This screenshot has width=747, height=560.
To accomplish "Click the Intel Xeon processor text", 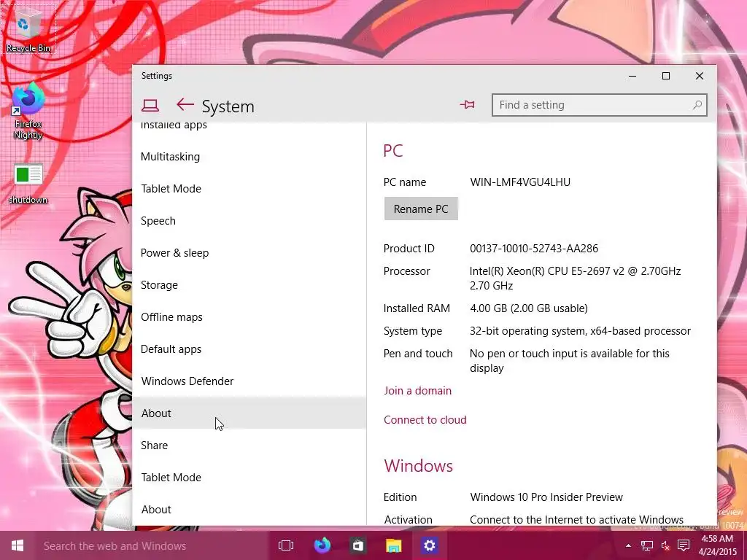I will 575,278.
